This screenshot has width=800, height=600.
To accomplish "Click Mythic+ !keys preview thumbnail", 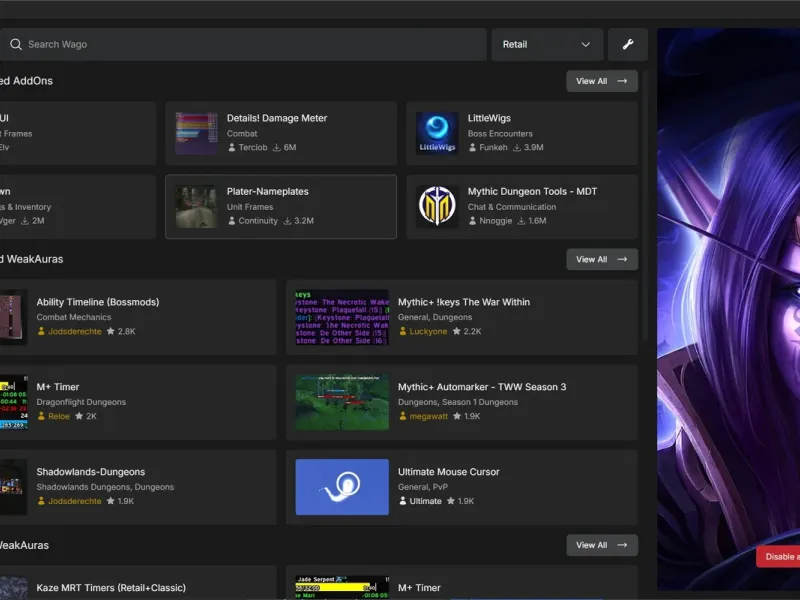I will 342,317.
